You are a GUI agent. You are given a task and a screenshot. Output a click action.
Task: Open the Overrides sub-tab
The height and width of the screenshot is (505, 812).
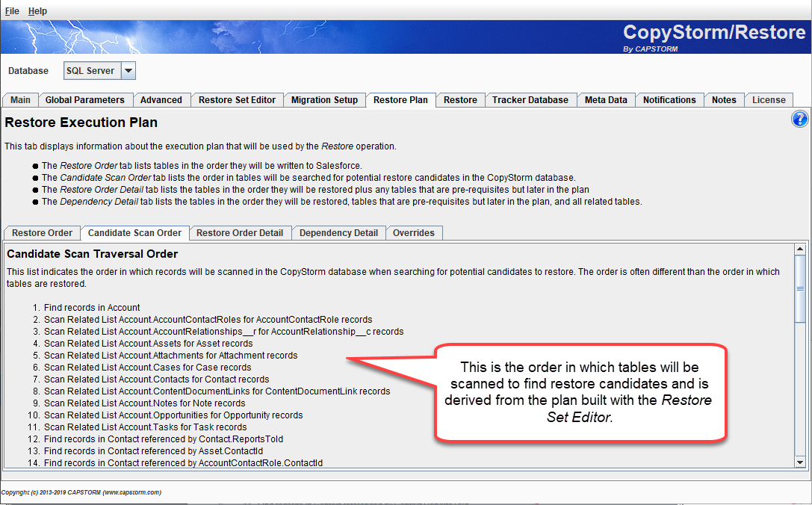pos(414,233)
